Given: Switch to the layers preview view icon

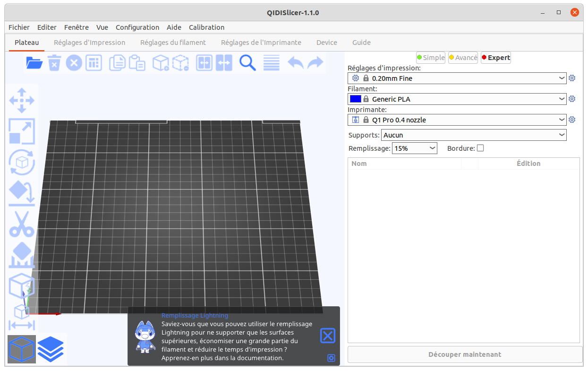Looking at the screenshot, I should [51, 349].
